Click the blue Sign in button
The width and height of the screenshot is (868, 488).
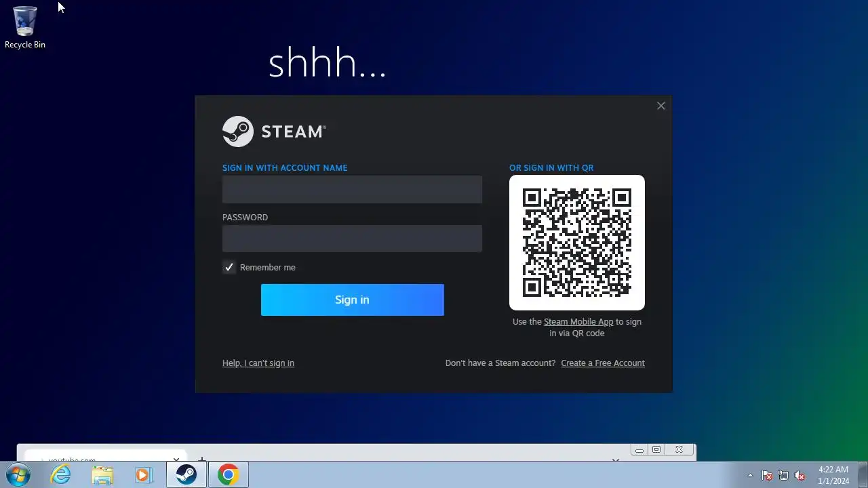(352, 300)
